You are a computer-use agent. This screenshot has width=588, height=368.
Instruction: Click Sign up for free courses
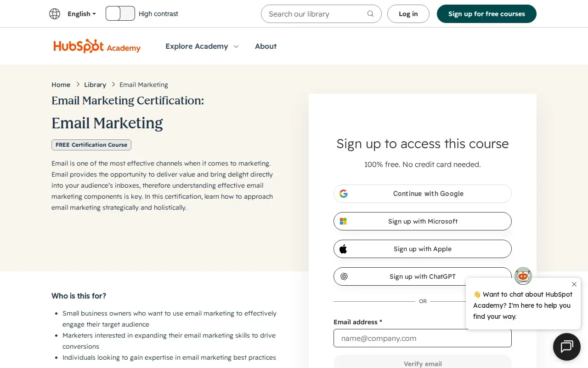click(x=486, y=14)
